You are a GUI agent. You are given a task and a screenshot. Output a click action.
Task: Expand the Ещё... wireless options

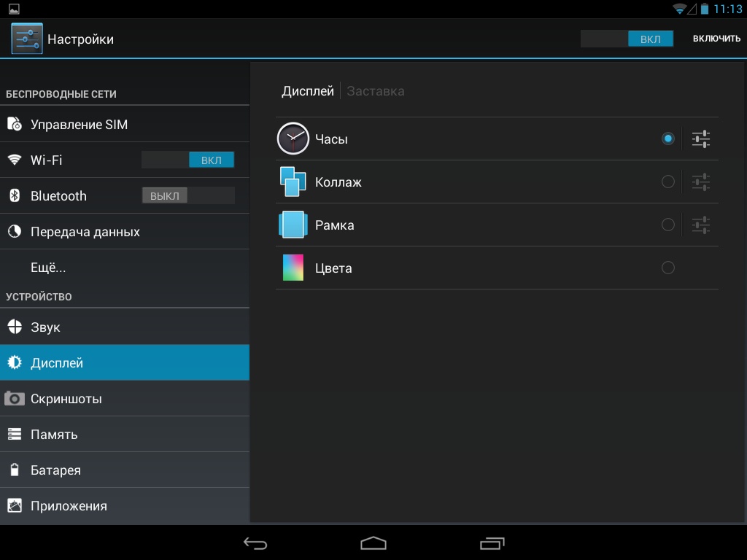tap(48, 268)
